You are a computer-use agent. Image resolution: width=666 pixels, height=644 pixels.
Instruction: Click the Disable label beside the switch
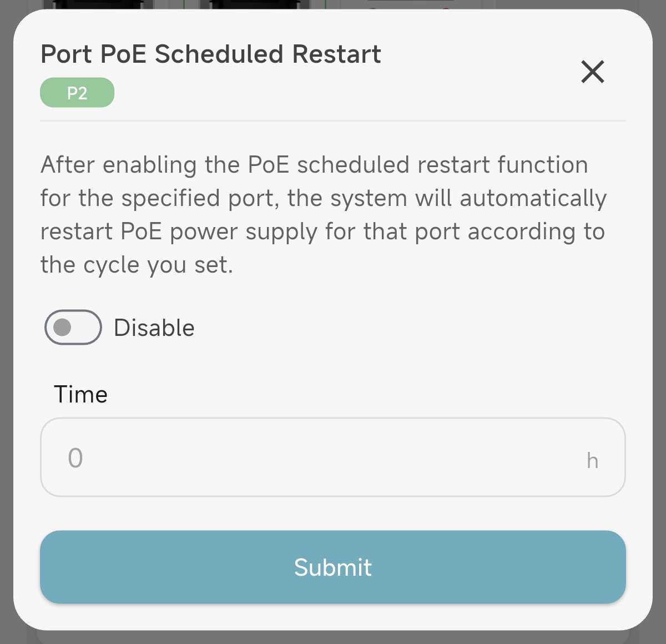click(x=154, y=328)
